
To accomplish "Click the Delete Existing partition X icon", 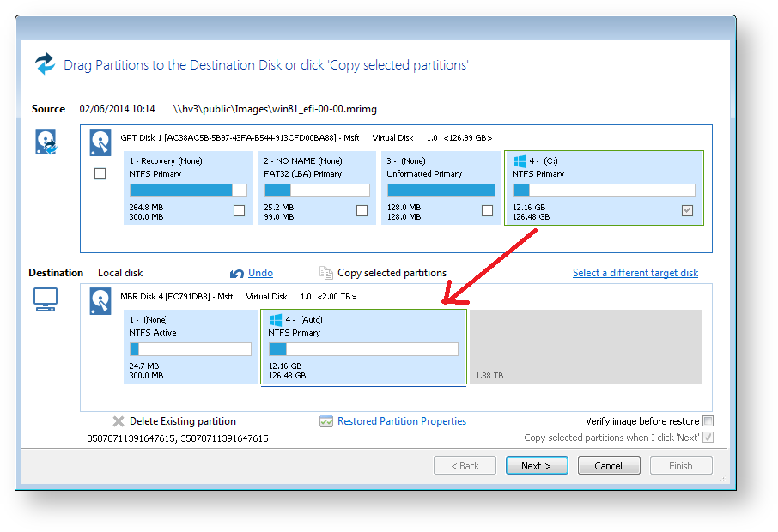I will coord(118,420).
